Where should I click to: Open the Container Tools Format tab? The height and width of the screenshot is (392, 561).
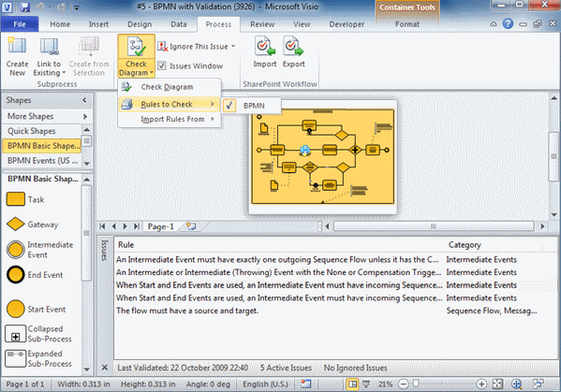click(407, 24)
